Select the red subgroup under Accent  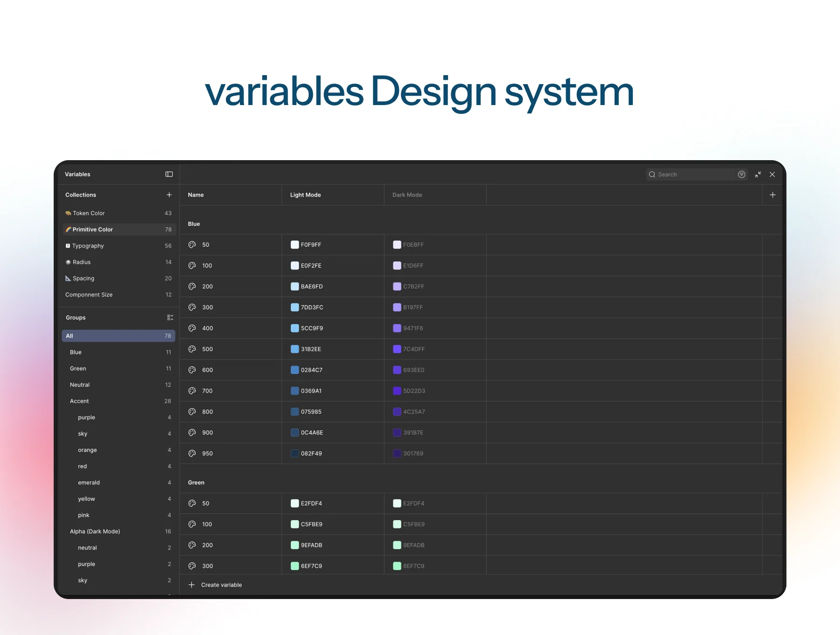pos(119,466)
